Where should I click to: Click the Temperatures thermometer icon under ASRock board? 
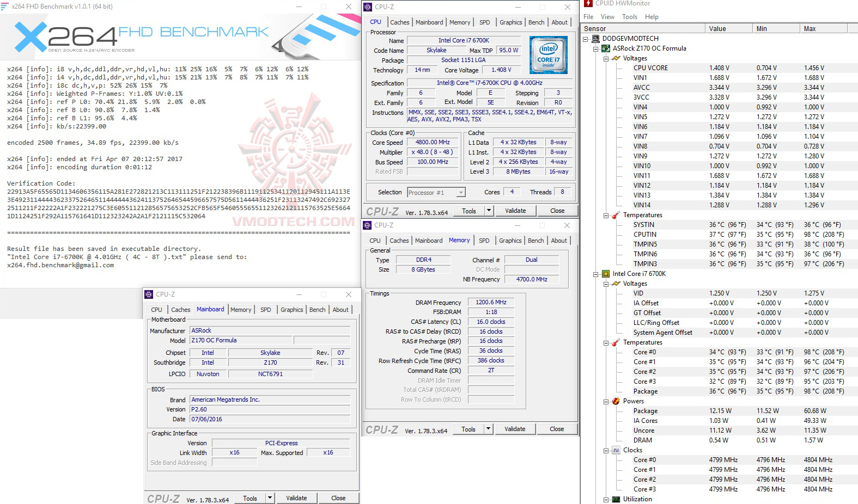point(616,215)
